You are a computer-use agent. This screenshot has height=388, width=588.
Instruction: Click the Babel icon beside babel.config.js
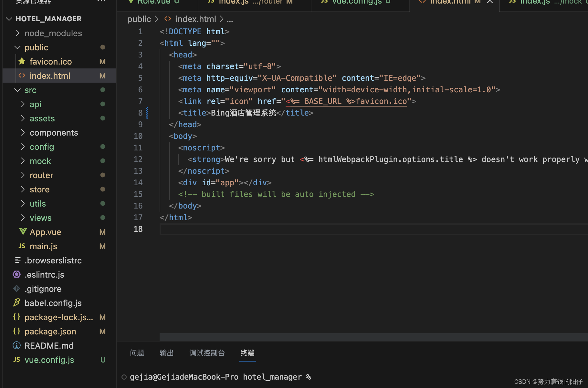click(x=16, y=303)
